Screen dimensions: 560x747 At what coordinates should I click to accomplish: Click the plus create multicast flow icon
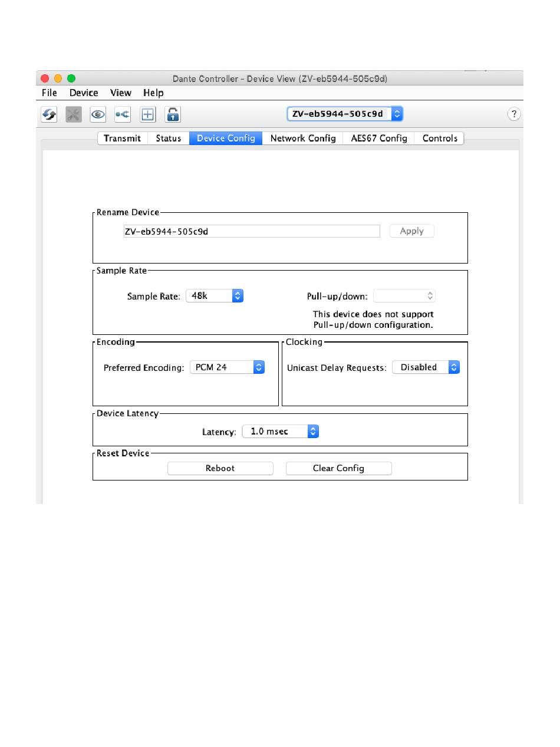(x=148, y=114)
